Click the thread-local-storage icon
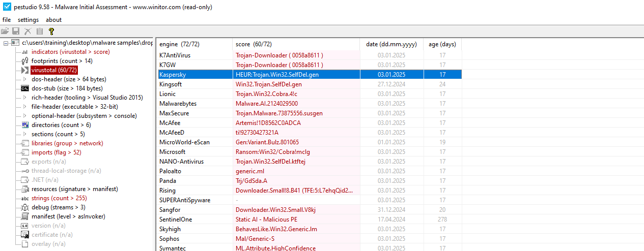 [x=24, y=171]
